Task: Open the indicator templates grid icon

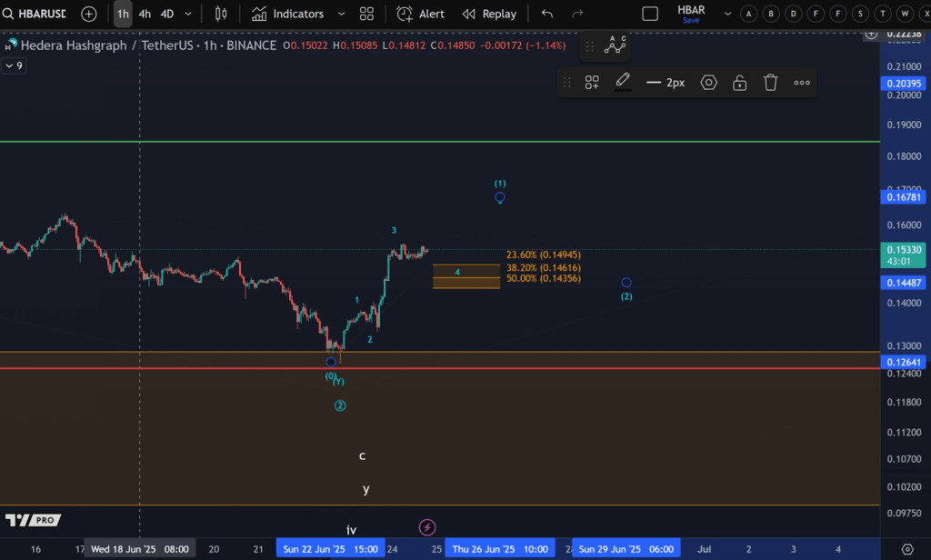Action: pos(366,14)
